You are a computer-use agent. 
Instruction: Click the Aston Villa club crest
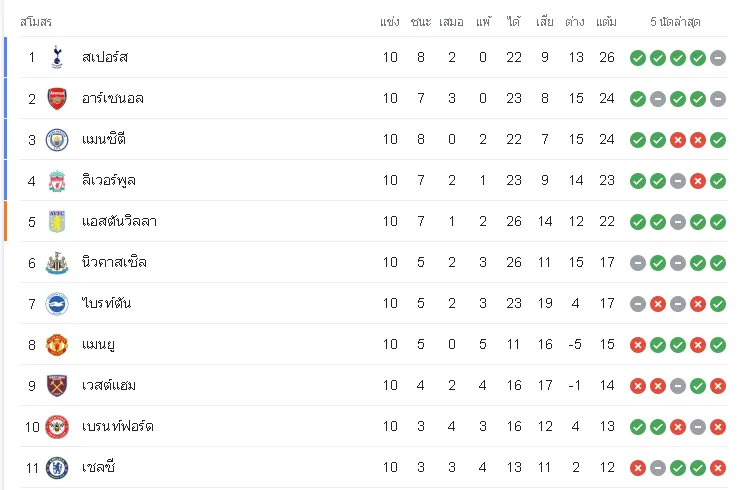pos(57,222)
